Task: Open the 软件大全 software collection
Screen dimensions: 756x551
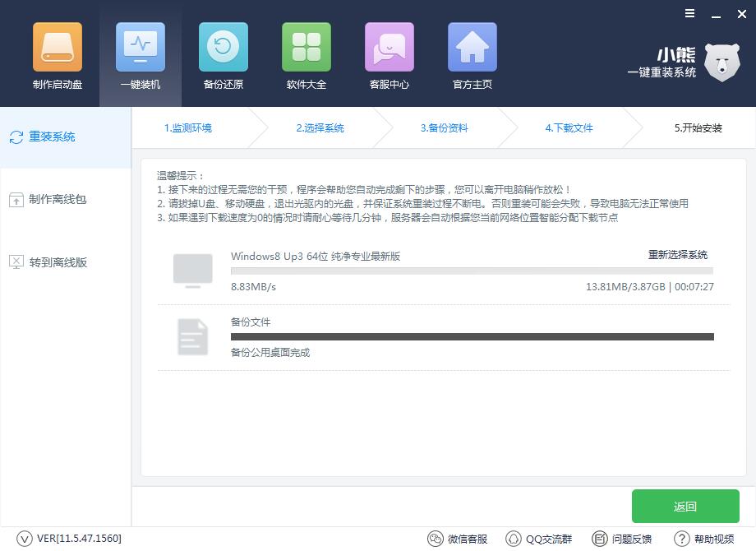Action: (306, 53)
